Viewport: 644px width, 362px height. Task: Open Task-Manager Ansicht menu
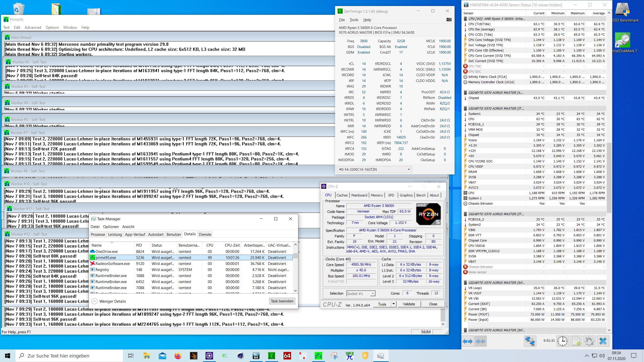128,227
